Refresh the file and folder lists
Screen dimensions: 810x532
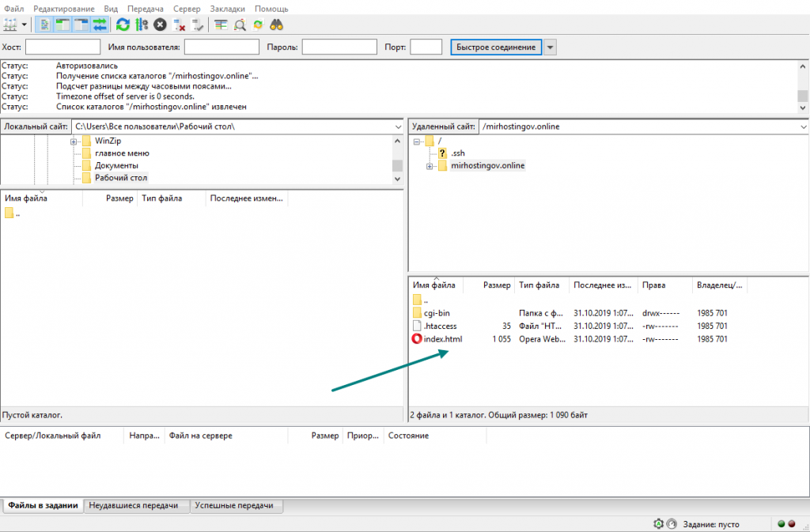click(x=123, y=25)
